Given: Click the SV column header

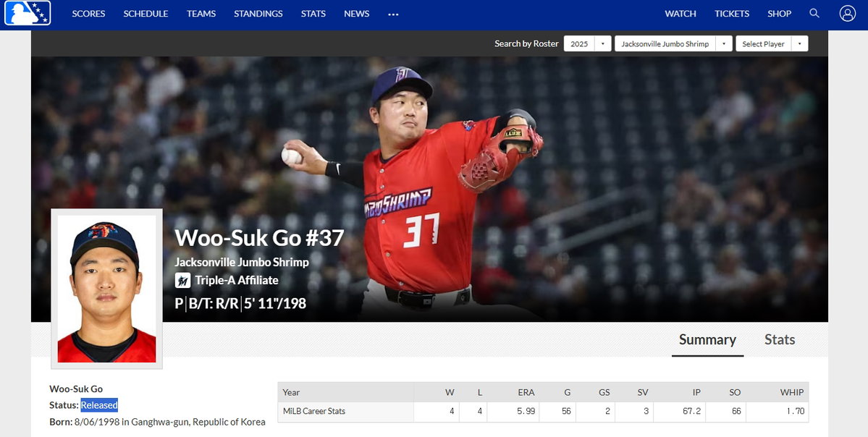Looking at the screenshot, I should 642,392.
